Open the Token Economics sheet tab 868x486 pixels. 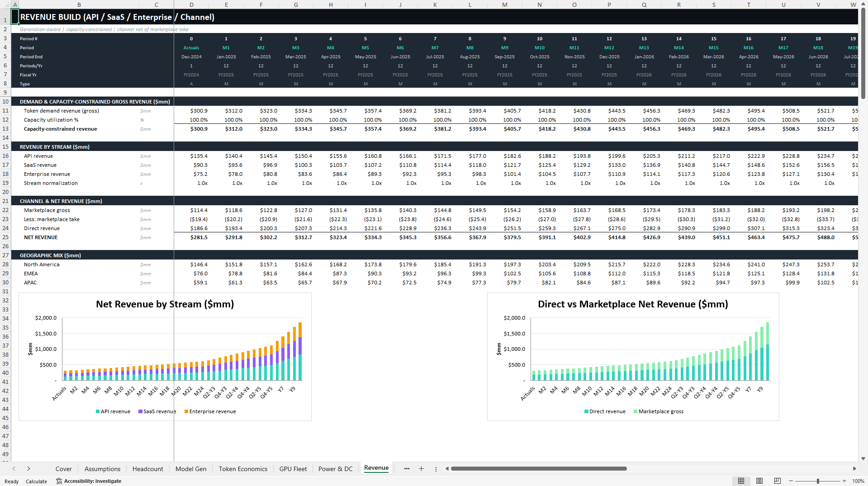tap(243, 469)
